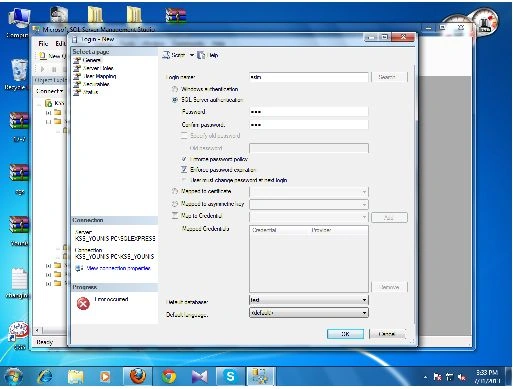The height and width of the screenshot is (389, 513).
Task: Open File menu in Management Studio
Action: coord(43,44)
